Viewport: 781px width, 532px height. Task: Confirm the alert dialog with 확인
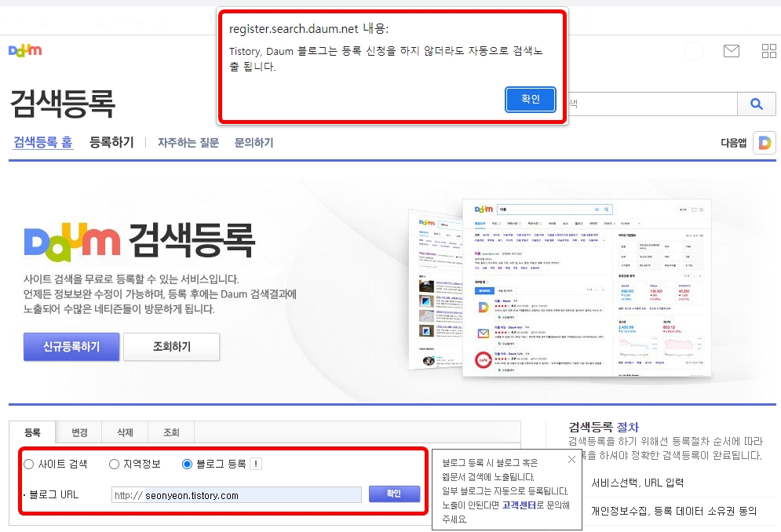[531, 99]
